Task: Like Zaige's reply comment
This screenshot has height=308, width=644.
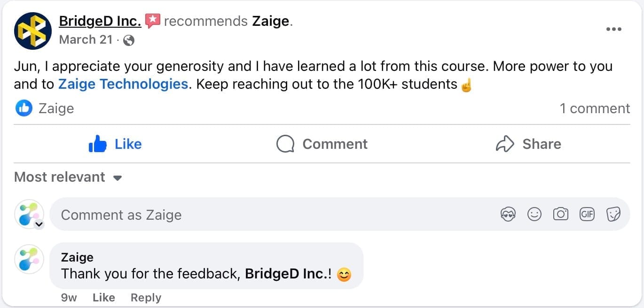Action: tap(103, 298)
